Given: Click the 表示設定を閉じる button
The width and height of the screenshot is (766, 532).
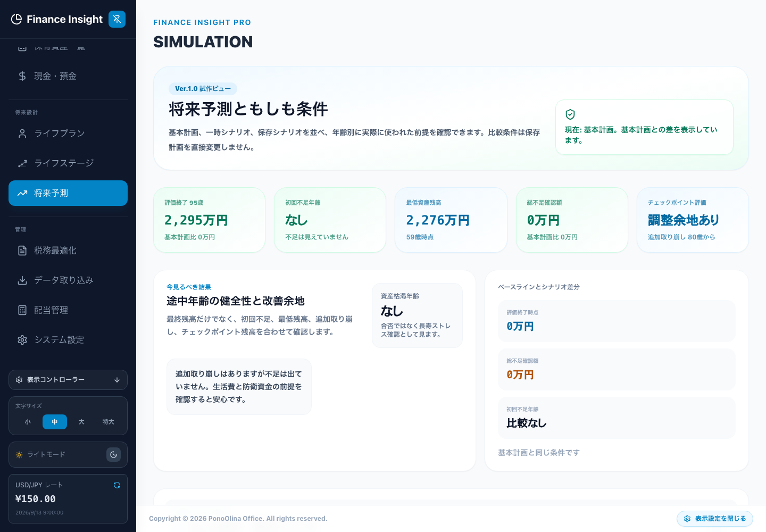Looking at the screenshot, I should coord(715,519).
